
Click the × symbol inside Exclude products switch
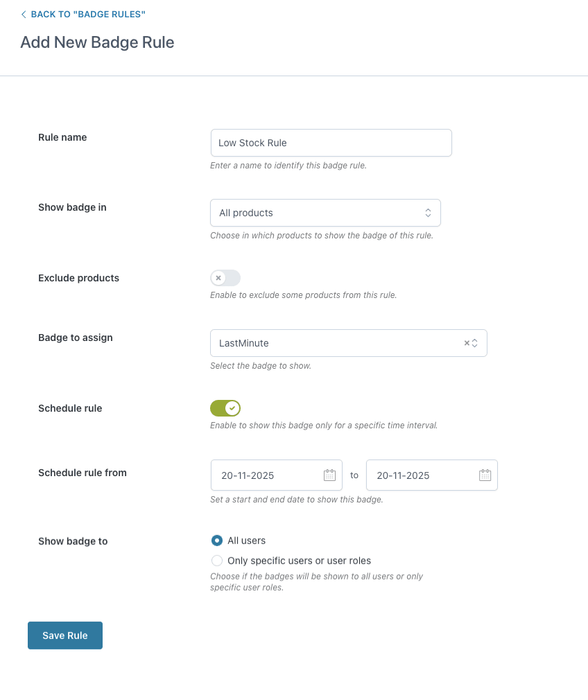pos(220,277)
